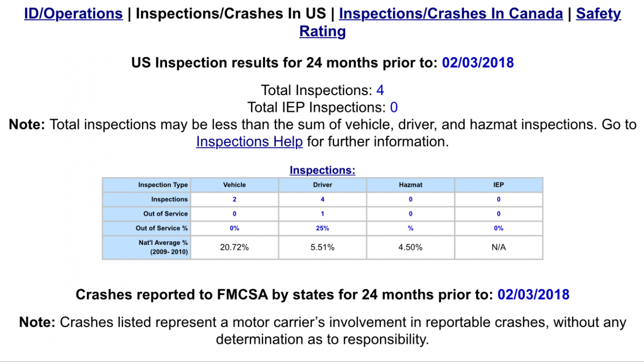Select the Driver inspections count cell
The height and width of the screenshot is (362, 644).
click(x=323, y=199)
